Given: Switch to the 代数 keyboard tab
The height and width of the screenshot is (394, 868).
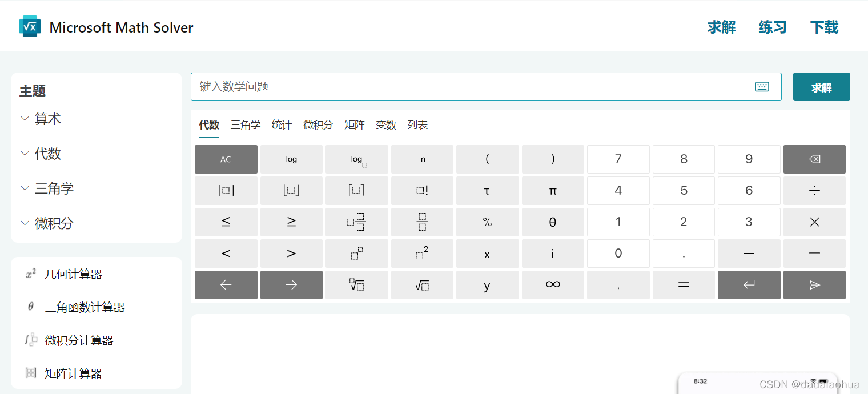Looking at the screenshot, I should pos(209,125).
